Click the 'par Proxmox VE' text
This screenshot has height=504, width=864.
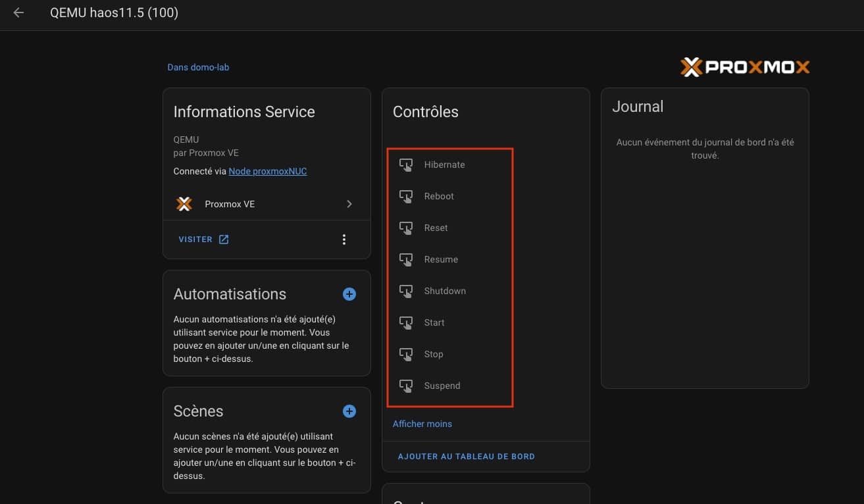point(206,153)
